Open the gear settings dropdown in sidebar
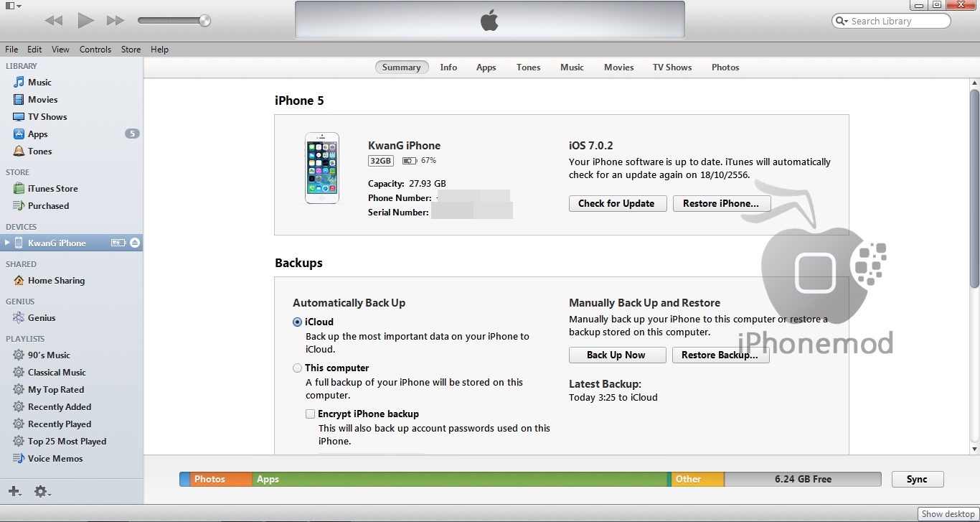The width and height of the screenshot is (980, 522). coord(42,492)
